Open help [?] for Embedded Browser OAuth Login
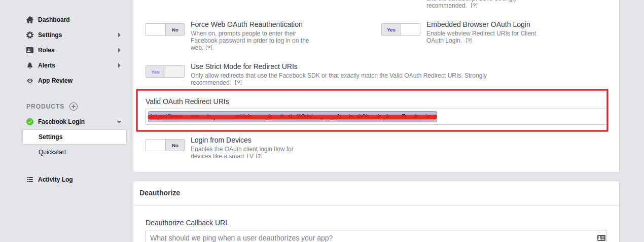644x242 pixels. (x=469, y=41)
